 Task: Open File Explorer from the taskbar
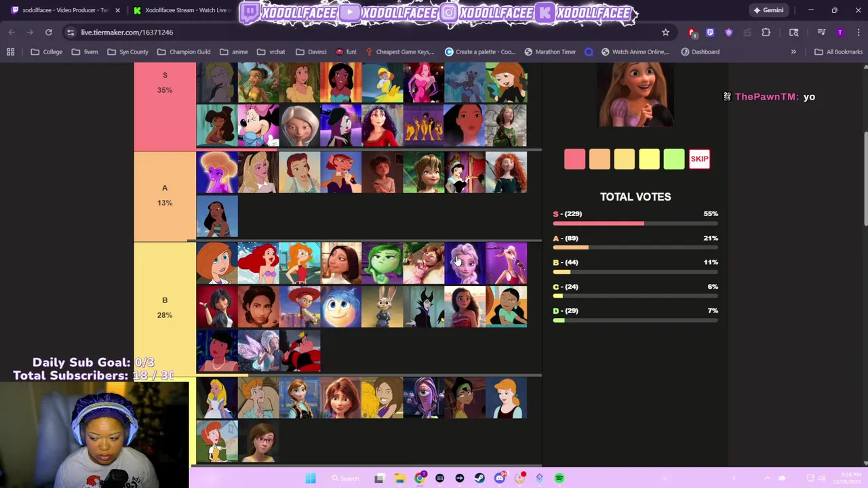click(399, 479)
